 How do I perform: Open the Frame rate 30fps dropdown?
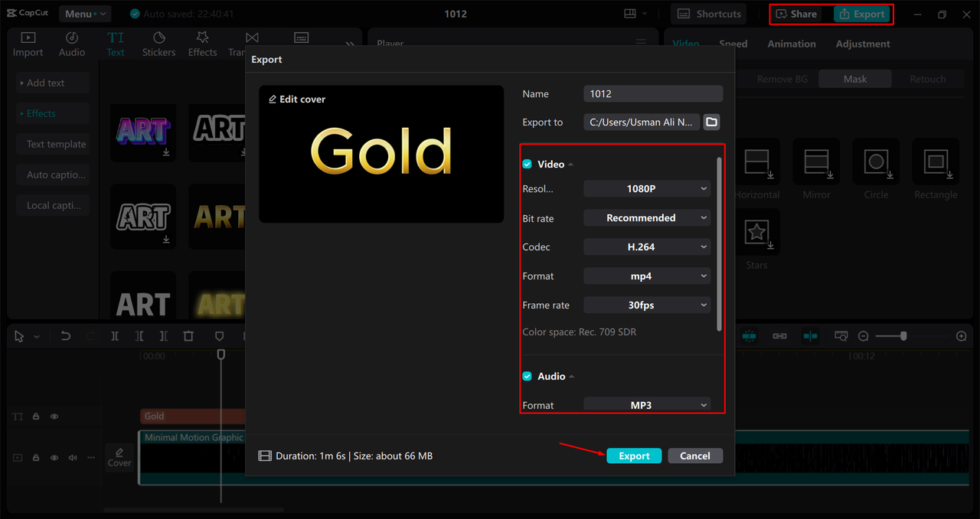tap(647, 305)
